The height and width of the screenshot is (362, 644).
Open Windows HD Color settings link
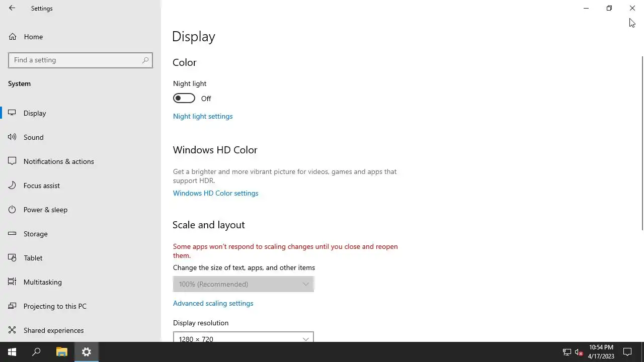tap(216, 193)
